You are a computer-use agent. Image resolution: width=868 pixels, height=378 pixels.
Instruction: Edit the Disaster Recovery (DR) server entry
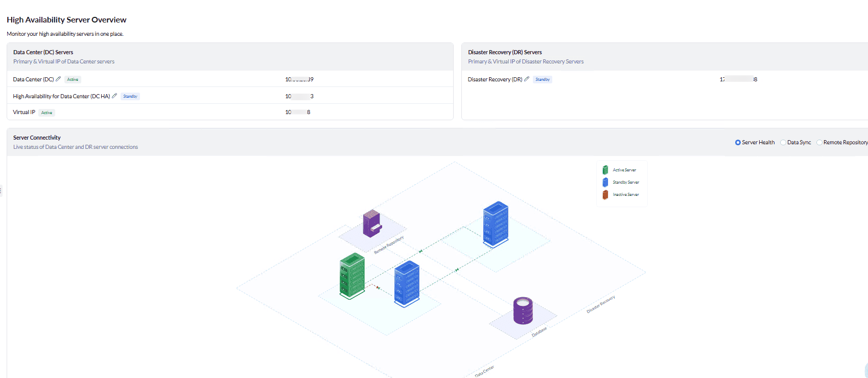point(527,79)
